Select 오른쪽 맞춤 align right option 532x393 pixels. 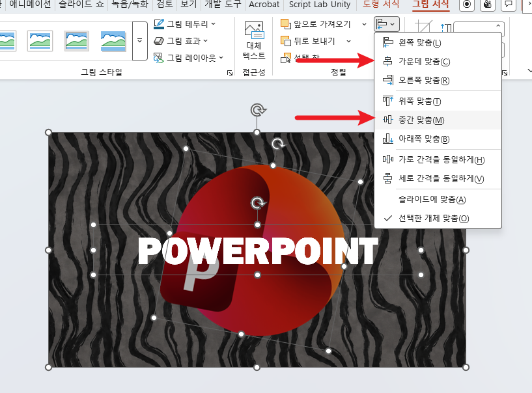tap(438, 81)
